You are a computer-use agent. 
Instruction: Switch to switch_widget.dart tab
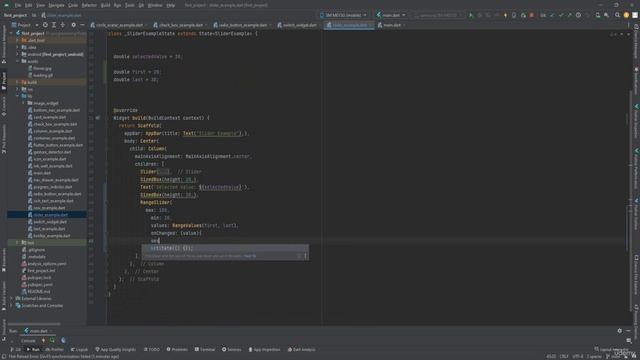[299, 25]
